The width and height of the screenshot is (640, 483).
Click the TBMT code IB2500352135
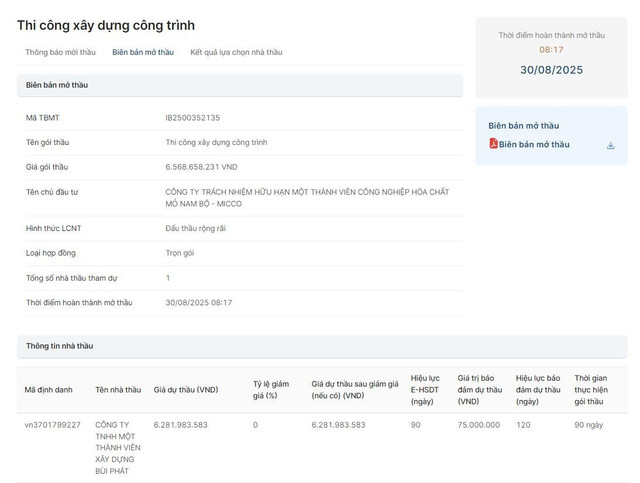click(193, 118)
